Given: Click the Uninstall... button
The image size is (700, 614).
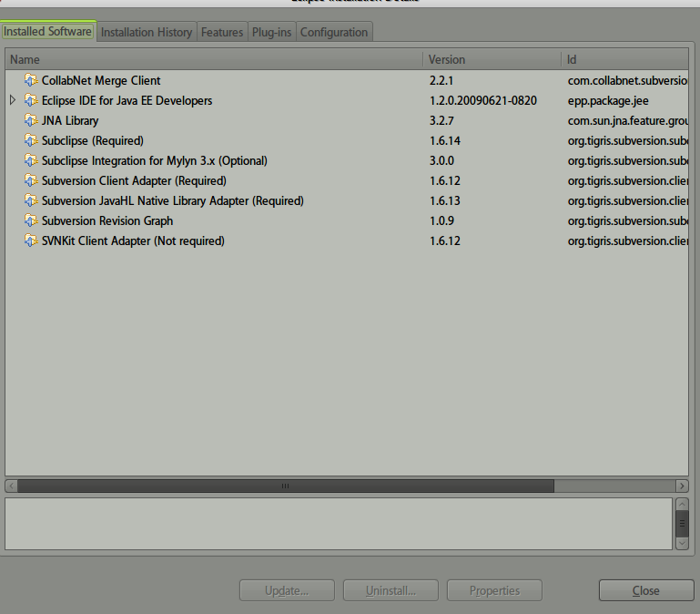Looking at the screenshot, I should (x=391, y=590).
